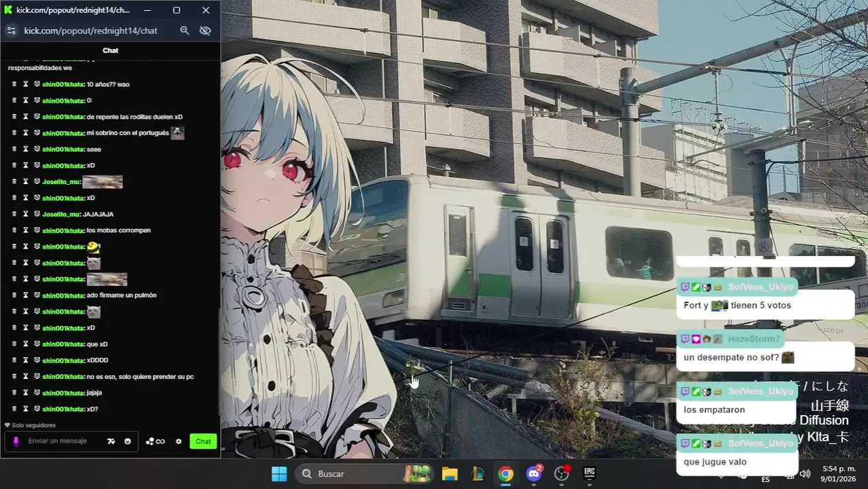
Task: Open chat settings gear
Action: pyautogui.click(x=179, y=441)
